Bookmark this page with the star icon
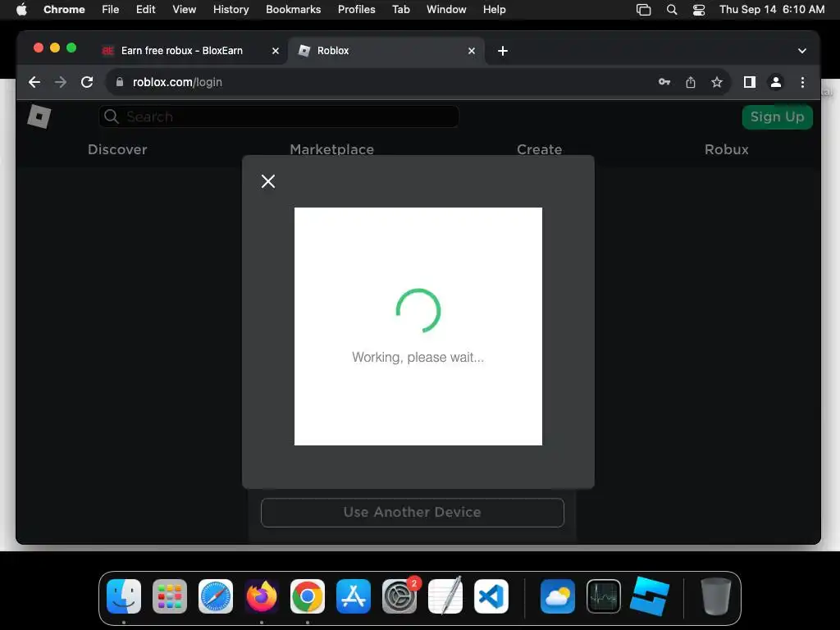 click(x=717, y=82)
